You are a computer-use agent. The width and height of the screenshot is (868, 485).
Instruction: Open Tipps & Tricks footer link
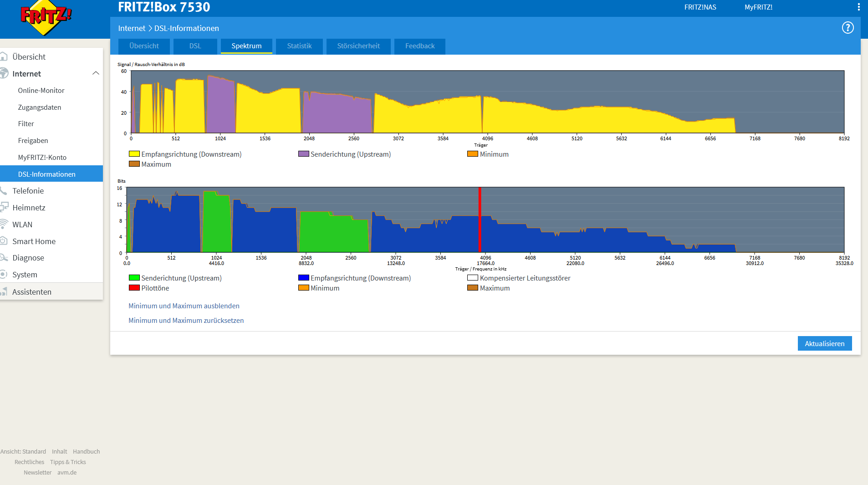click(x=68, y=462)
